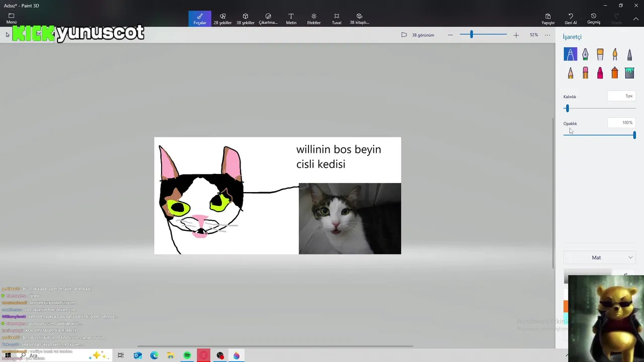Adjust the zoom level slider

pyautogui.click(x=484, y=35)
